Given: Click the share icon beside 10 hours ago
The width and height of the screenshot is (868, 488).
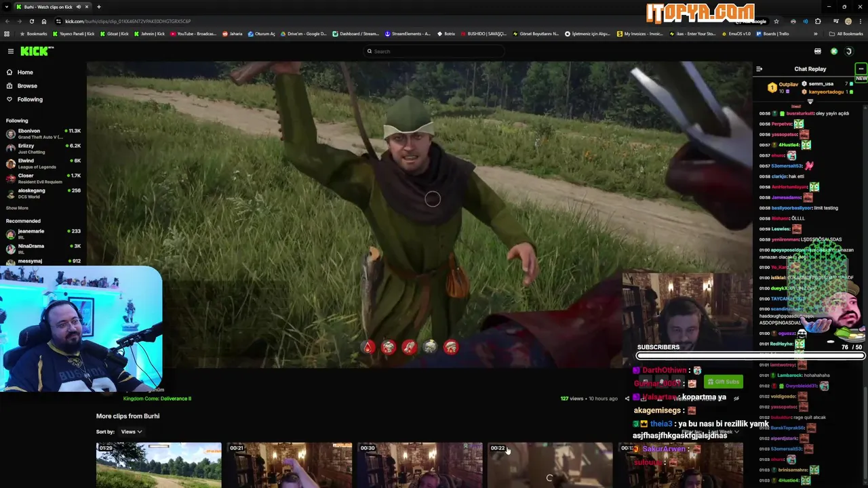Looking at the screenshot, I should tap(627, 399).
